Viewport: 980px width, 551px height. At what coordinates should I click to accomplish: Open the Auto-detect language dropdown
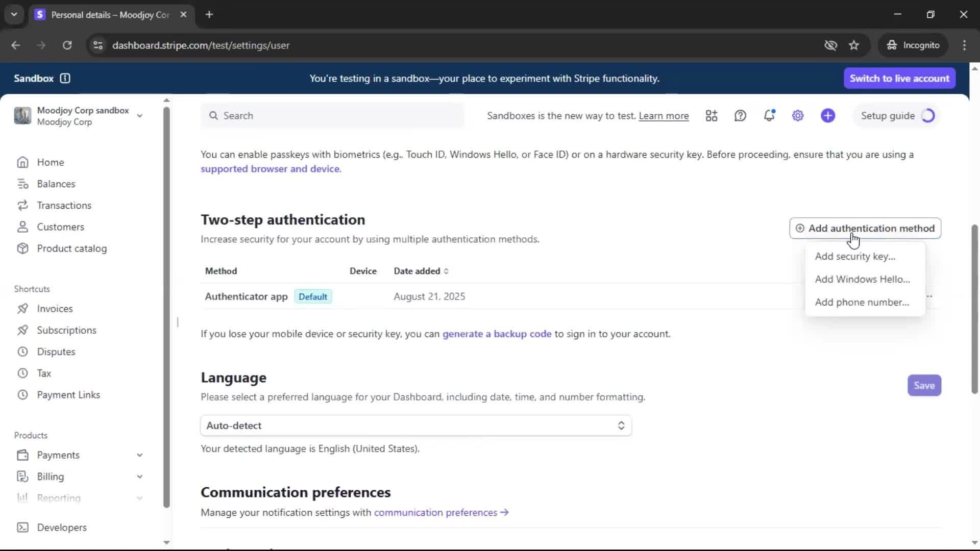[x=415, y=425]
